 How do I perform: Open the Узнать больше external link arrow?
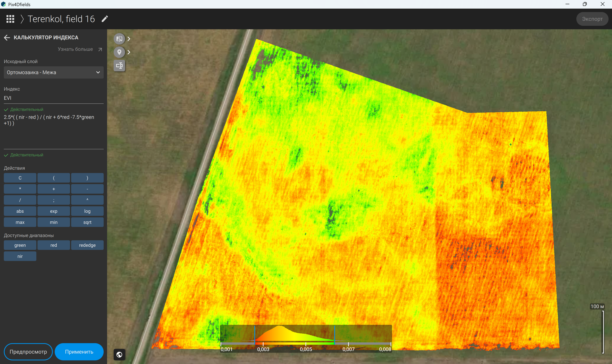(100, 49)
